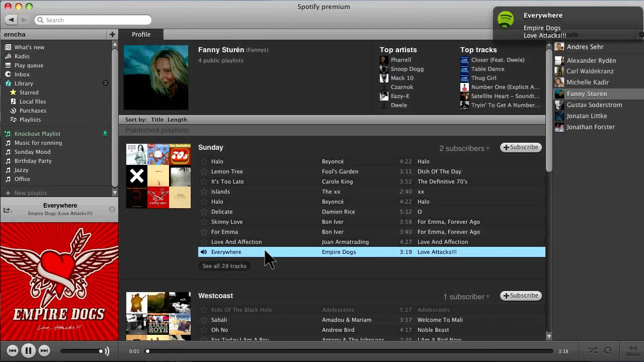Go to the previous track

point(13,351)
